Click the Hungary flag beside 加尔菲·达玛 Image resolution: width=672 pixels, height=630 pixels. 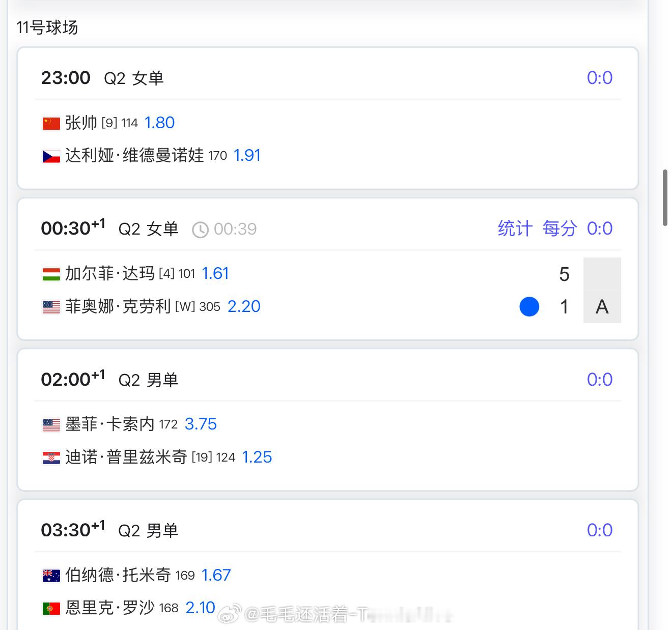click(x=51, y=274)
